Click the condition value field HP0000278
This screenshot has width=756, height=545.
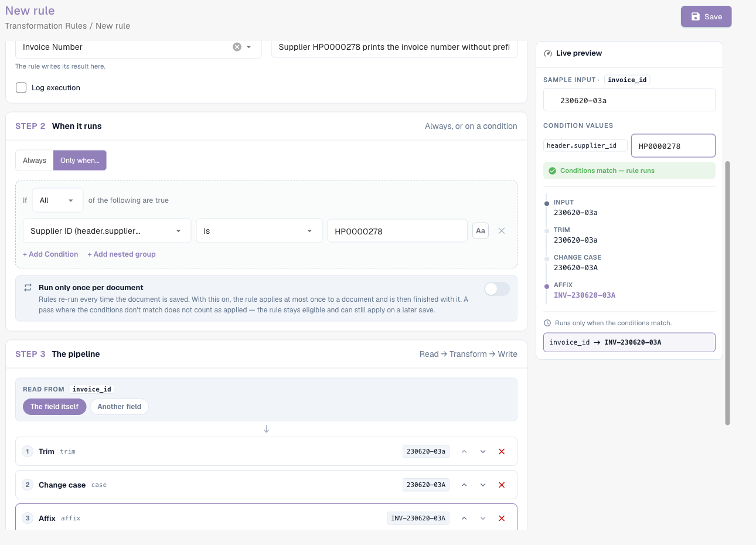pos(397,231)
